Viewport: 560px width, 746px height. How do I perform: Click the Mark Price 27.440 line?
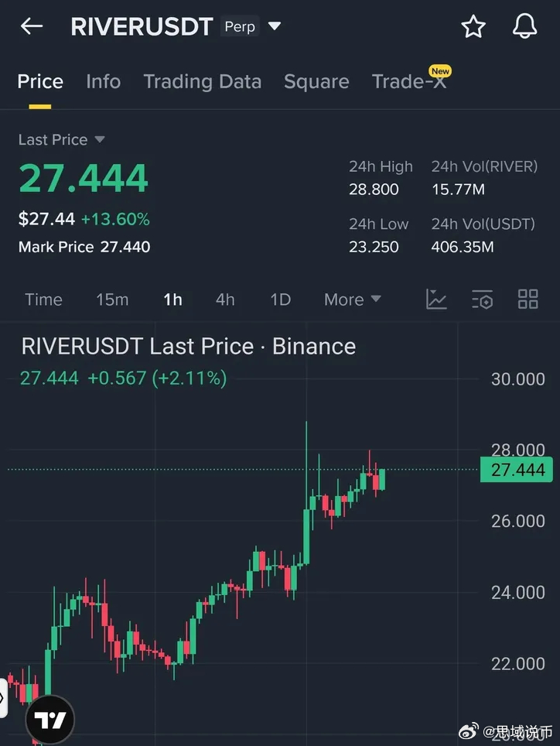click(84, 246)
